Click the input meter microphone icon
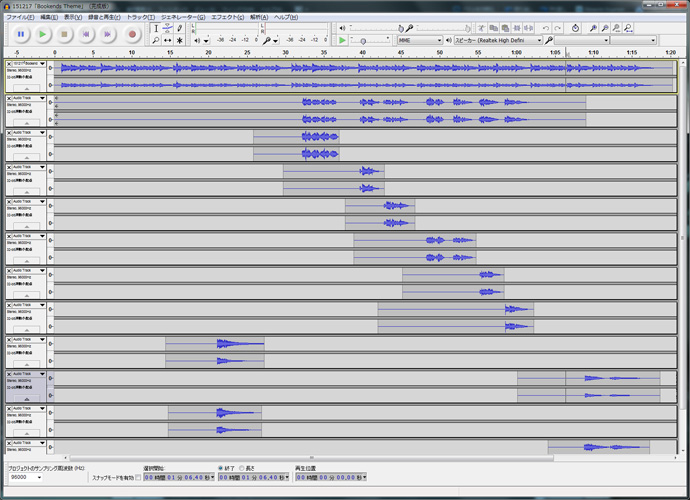The image size is (690, 500). click(x=266, y=40)
